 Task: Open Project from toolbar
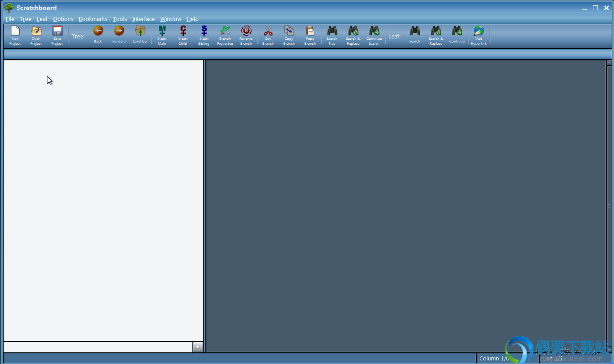tap(36, 36)
